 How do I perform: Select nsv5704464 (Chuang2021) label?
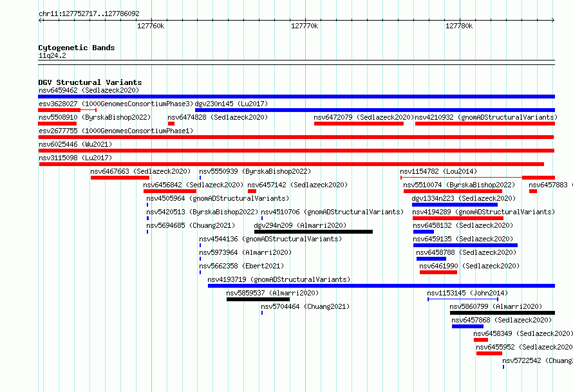tap(306, 306)
